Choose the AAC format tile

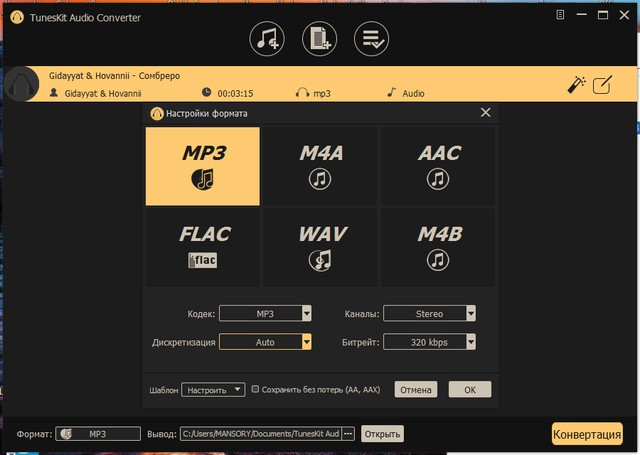point(436,166)
